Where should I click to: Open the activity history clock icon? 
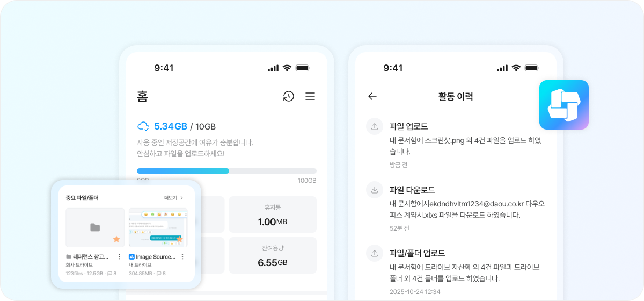pyautogui.click(x=289, y=96)
